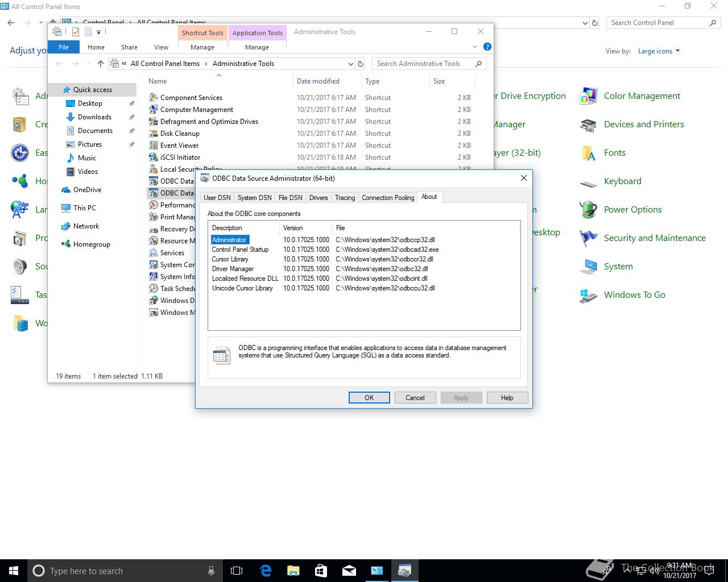Image resolution: width=728 pixels, height=582 pixels.
Task: Click the OK button in ODBC dialog
Action: coord(369,398)
